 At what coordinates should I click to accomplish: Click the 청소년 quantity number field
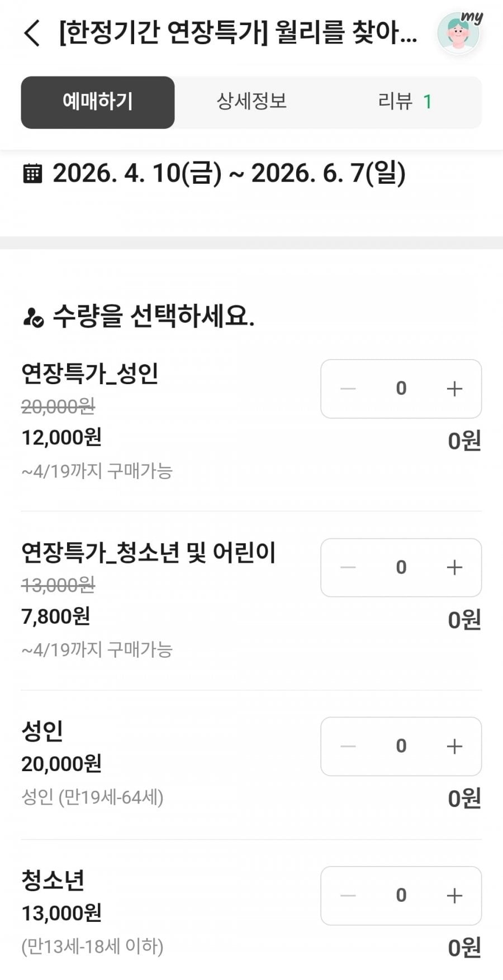[x=401, y=896]
